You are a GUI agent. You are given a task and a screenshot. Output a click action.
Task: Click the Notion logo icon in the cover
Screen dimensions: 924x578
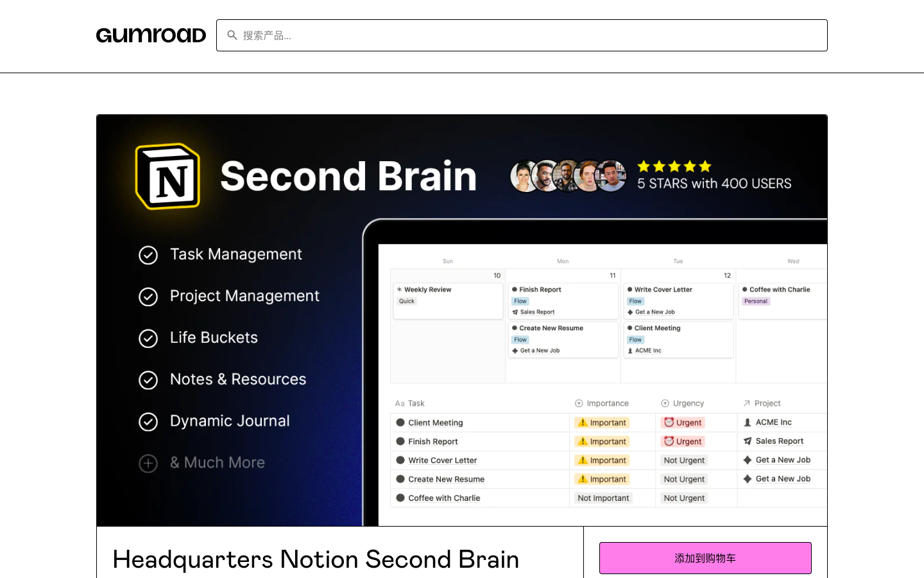[x=168, y=176]
